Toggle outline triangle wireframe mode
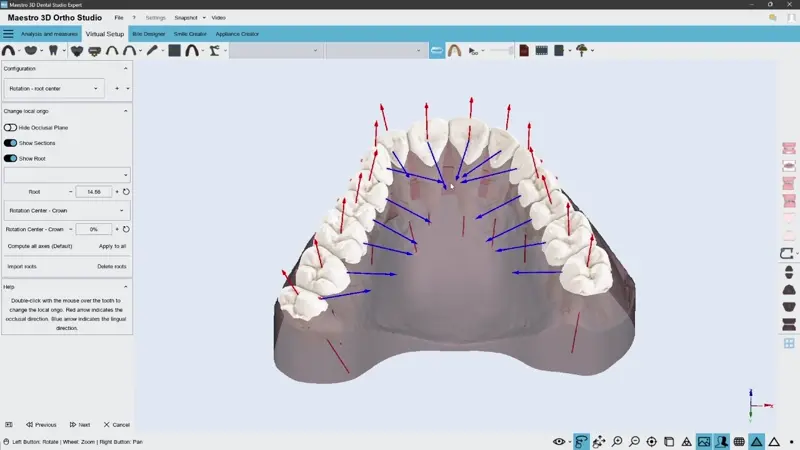Viewport: 800px width, 450px height. pyautogui.click(x=774, y=441)
